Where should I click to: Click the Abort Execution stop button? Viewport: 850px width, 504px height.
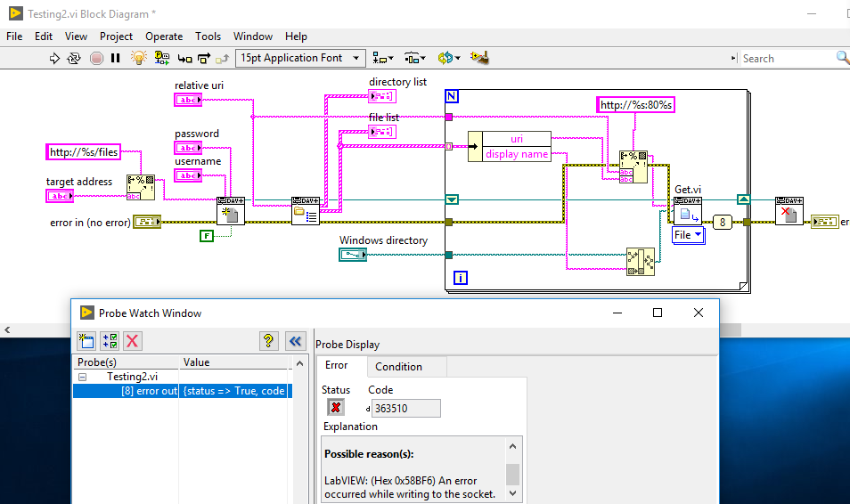point(96,58)
